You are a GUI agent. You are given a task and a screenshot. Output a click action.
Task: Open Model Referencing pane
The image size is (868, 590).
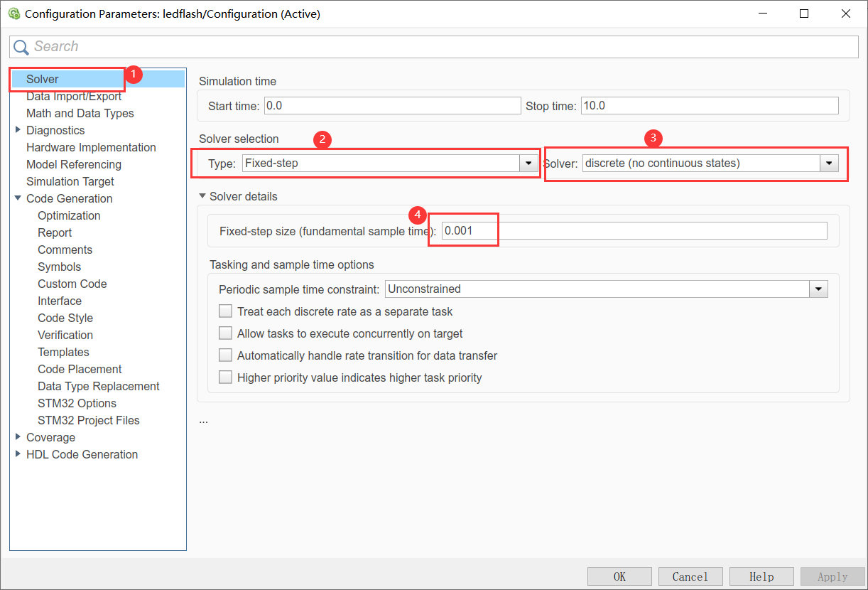[74, 164]
